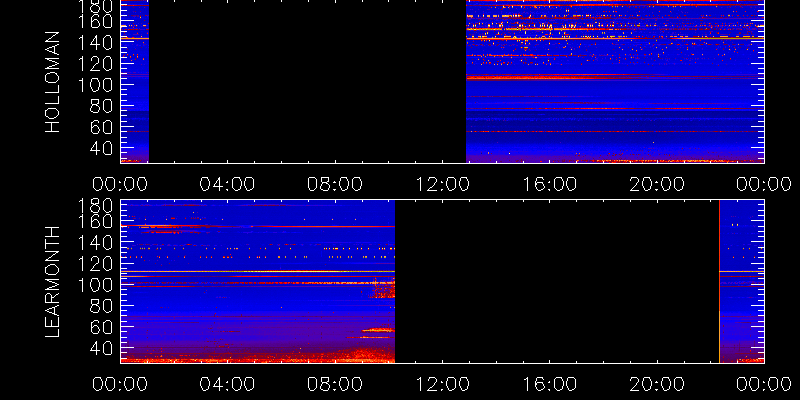The image size is (800, 400).
Task: Click the black data gap in the Learmonth spectrogram
Action: coord(557,281)
